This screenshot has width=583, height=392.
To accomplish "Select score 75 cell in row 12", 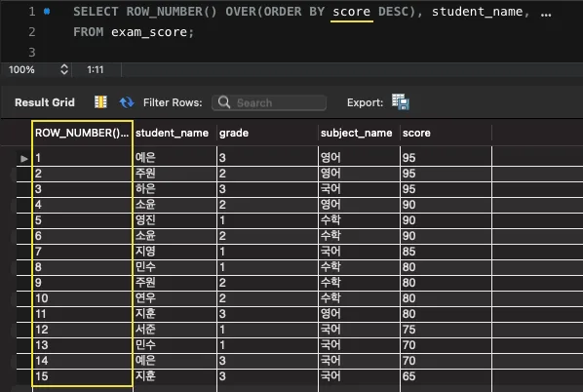I will point(446,330).
